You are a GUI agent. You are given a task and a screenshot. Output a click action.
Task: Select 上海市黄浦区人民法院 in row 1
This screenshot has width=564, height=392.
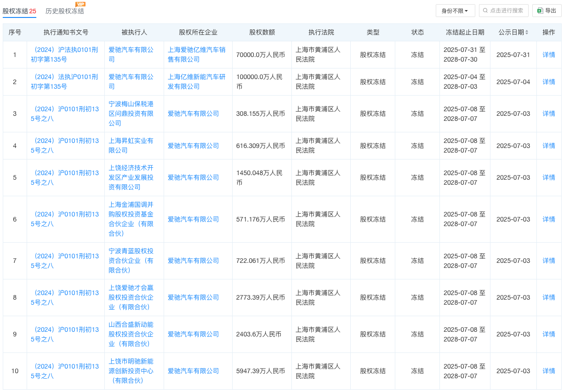(x=318, y=55)
